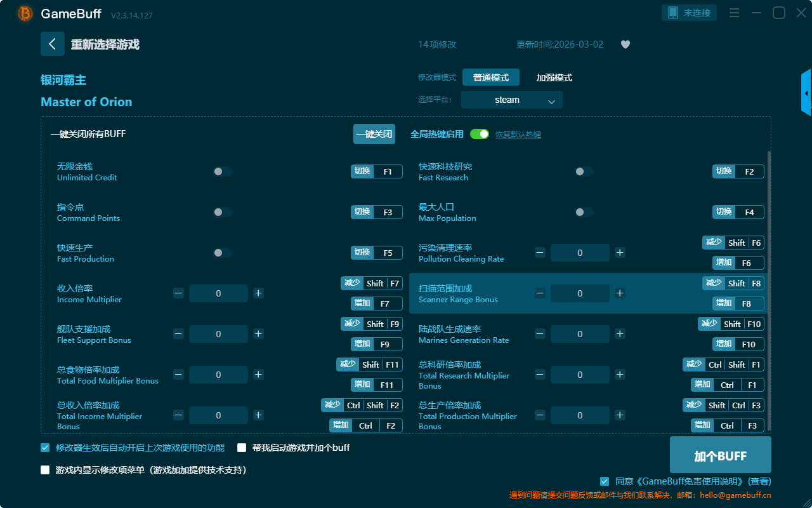Enable the Fast Research toggle

click(x=584, y=171)
